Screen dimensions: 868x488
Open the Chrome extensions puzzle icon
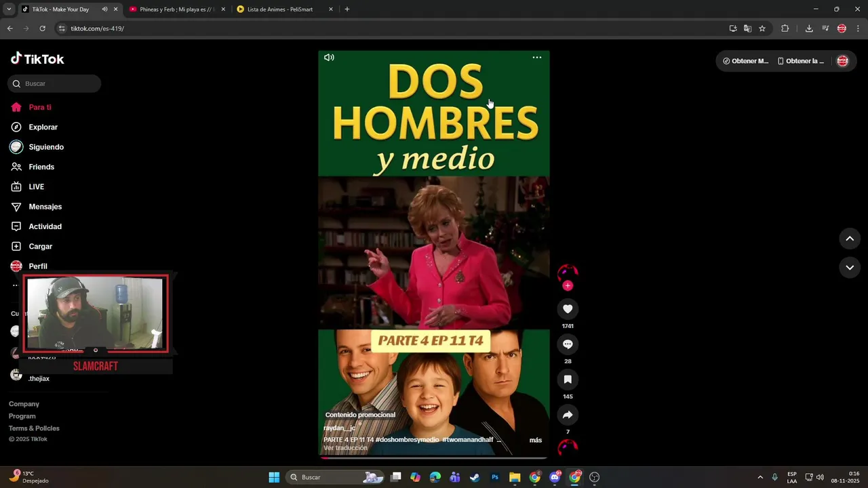[785, 28]
